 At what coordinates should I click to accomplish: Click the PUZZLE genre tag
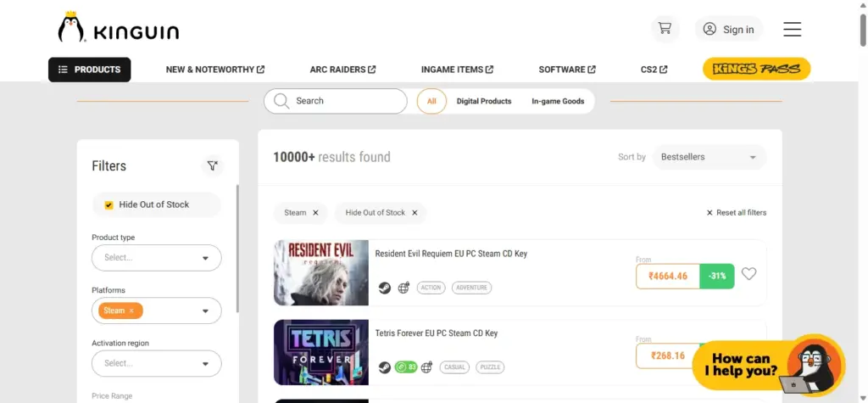click(490, 367)
